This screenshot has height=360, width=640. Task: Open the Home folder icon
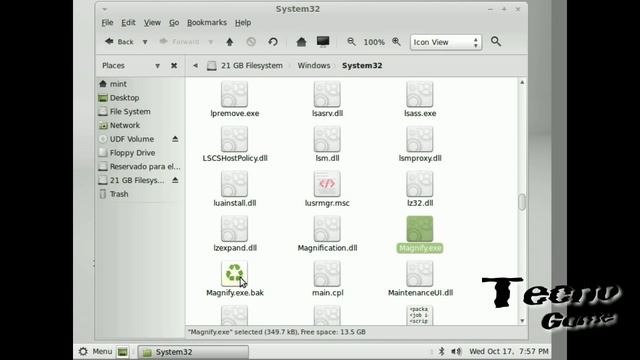point(301,42)
